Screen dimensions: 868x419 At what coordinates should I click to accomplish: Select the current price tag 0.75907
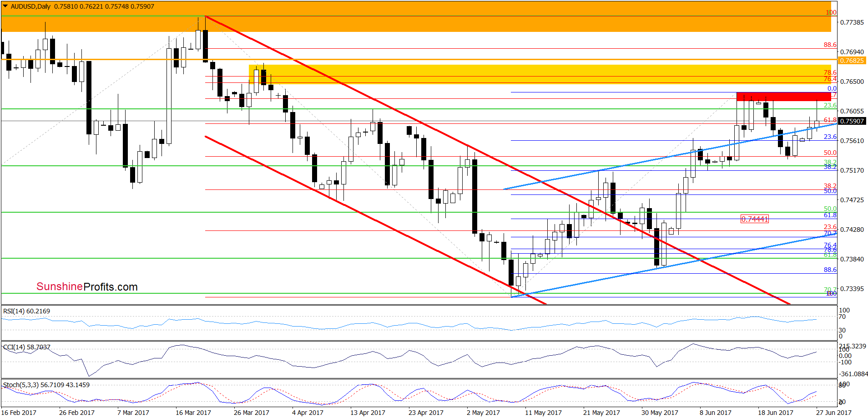tap(852, 121)
